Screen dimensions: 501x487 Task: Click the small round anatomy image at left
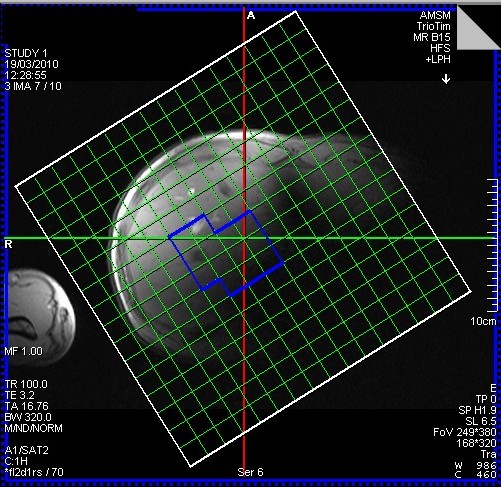tap(39, 317)
